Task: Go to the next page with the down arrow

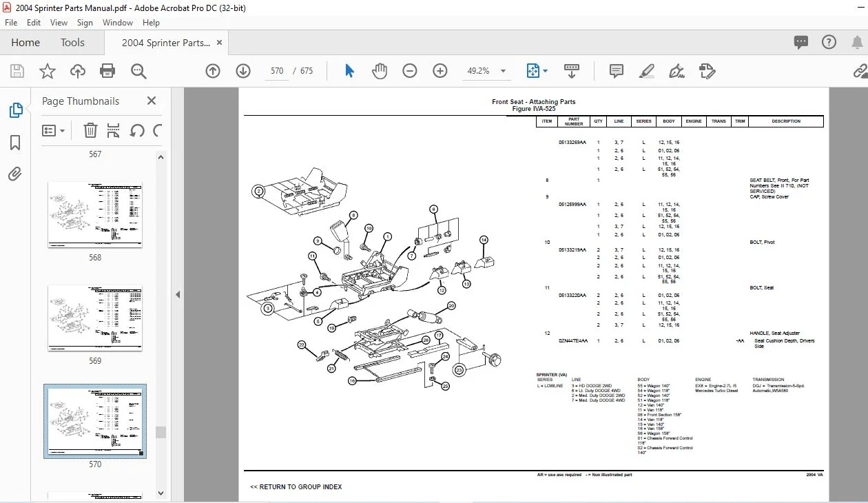Action: click(243, 71)
